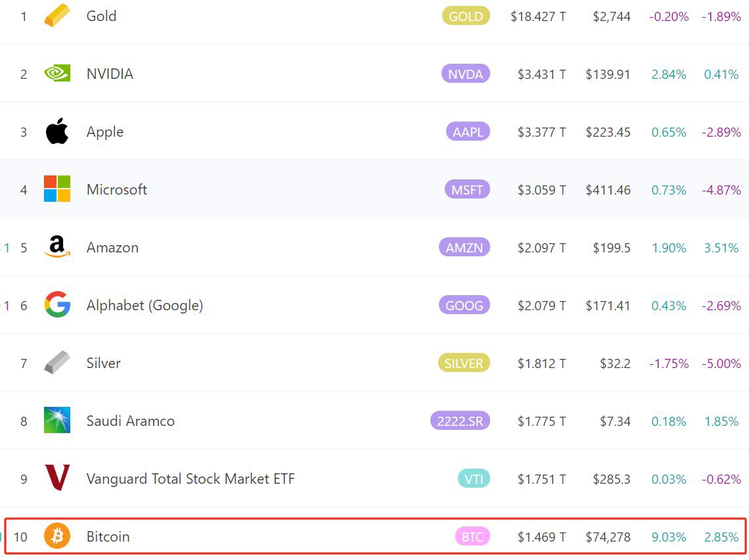The height and width of the screenshot is (560, 749).
Task: Click the Saudi Aramco logo icon
Action: pyautogui.click(x=57, y=420)
